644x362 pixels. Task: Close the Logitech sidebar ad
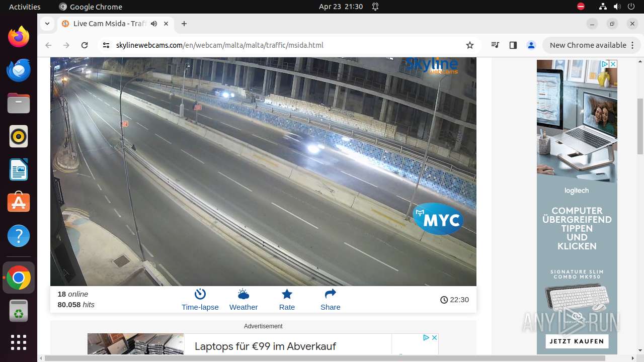coord(613,64)
